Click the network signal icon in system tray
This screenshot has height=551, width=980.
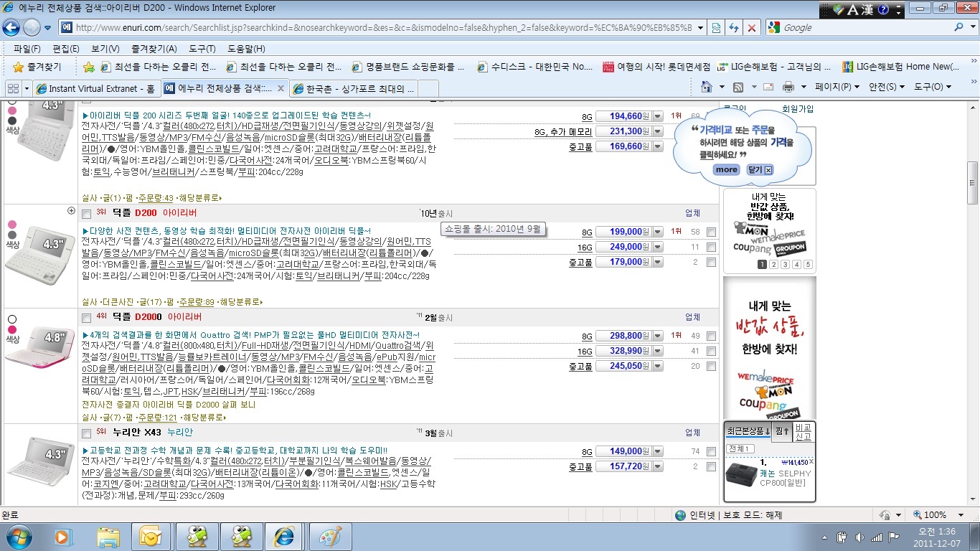(877, 537)
